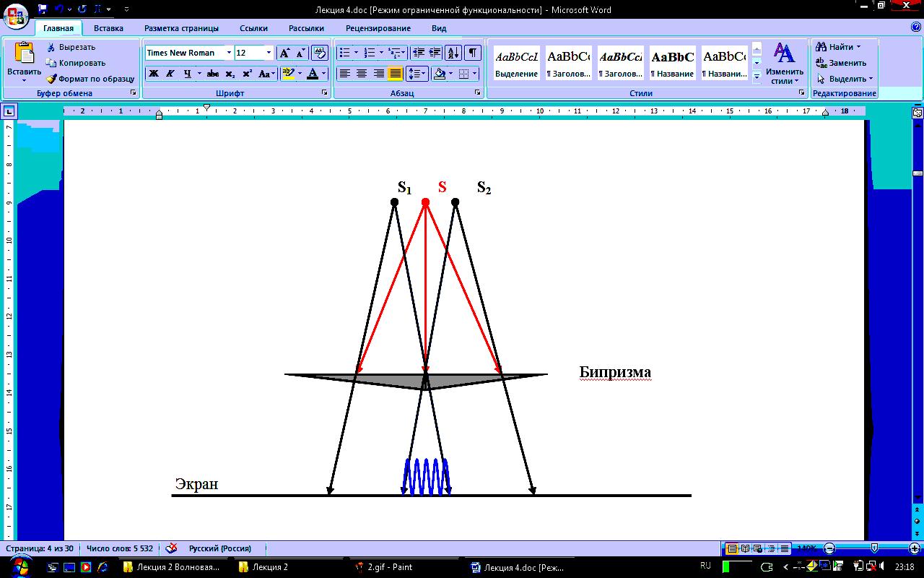Open the Font dialog launcher

pyautogui.click(x=325, y=93)
